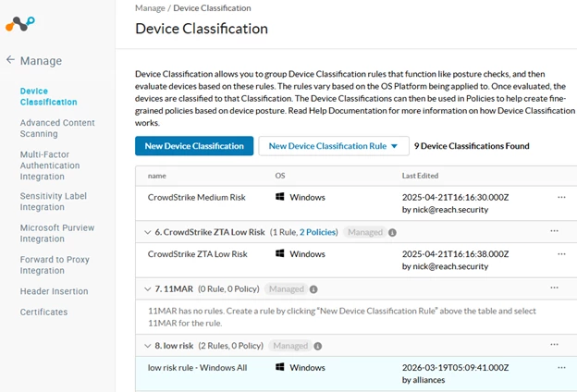Open Microsoft Purview Integration
This screenshot has width=577, height=392.
[57, 233]
